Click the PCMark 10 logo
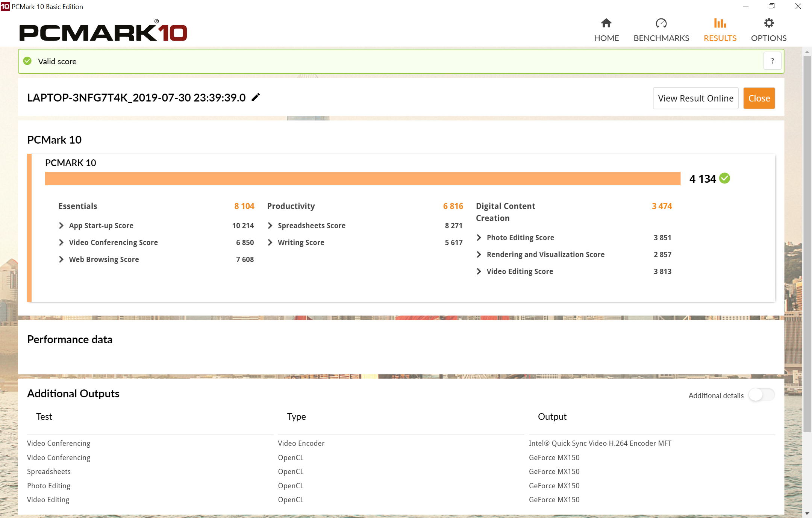Viewport: 812px width, 518px height. click(103, 31)
